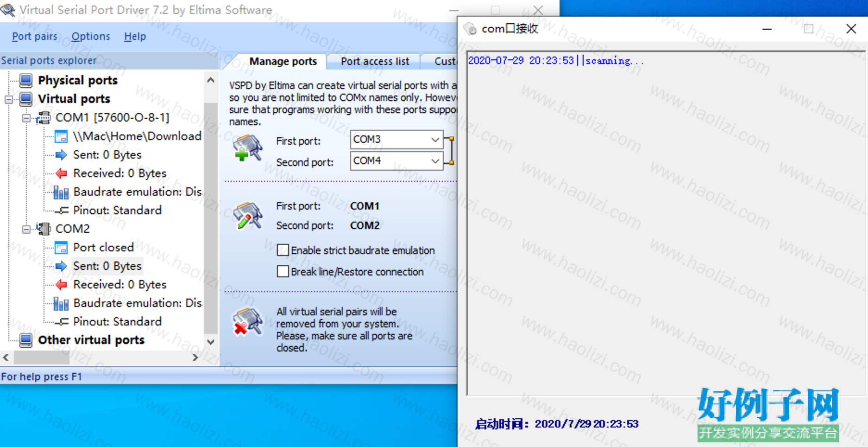868x447 pixels.
Task: Click the COM1 Baudrate emulation bars icon
Action: pos(61,192)
